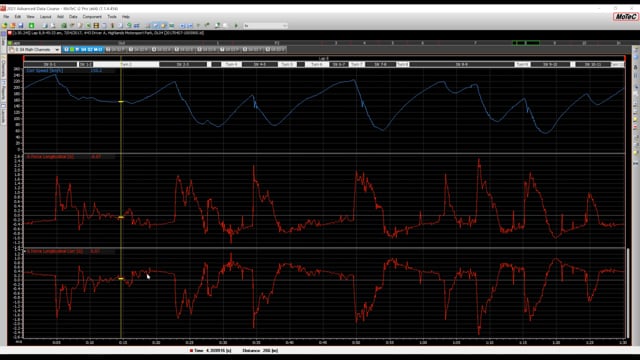Click the green plus add icon in toolbar
This screenshot has width=640, height=360.
(31, 26)
